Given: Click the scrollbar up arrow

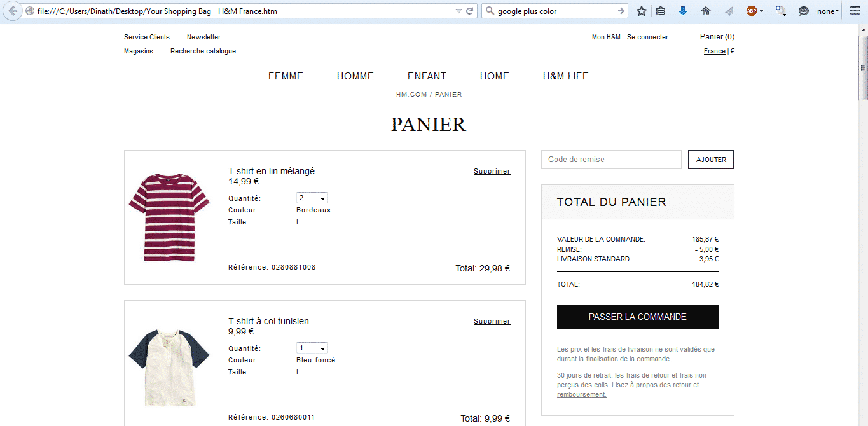Looking at the screenshot, I should point(863,31).
